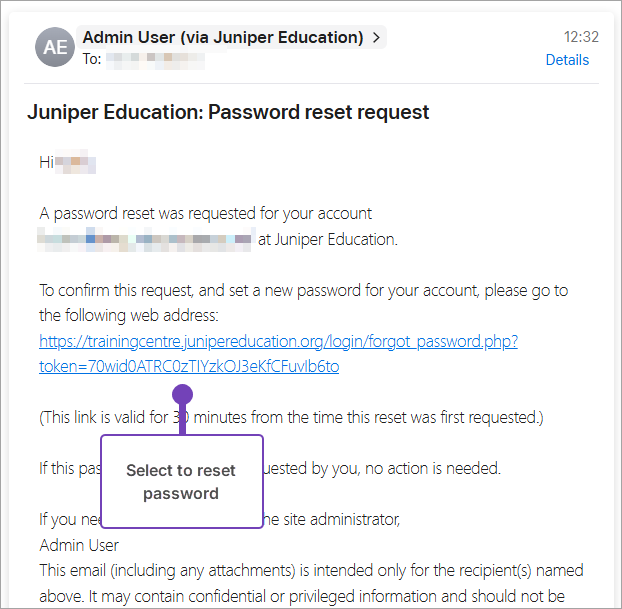
Task: Click the 'at Juniper Education.' text
Action: coord(327,239)
